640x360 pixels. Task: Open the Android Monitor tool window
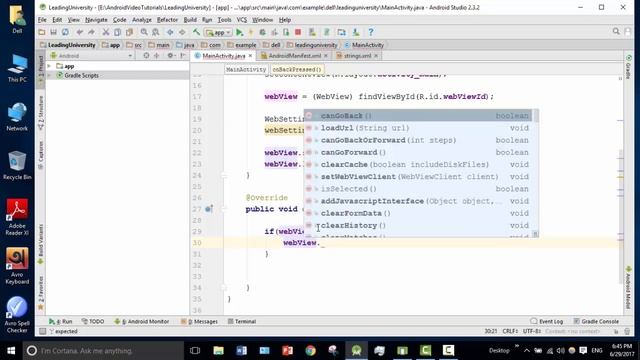pos(142,322)
